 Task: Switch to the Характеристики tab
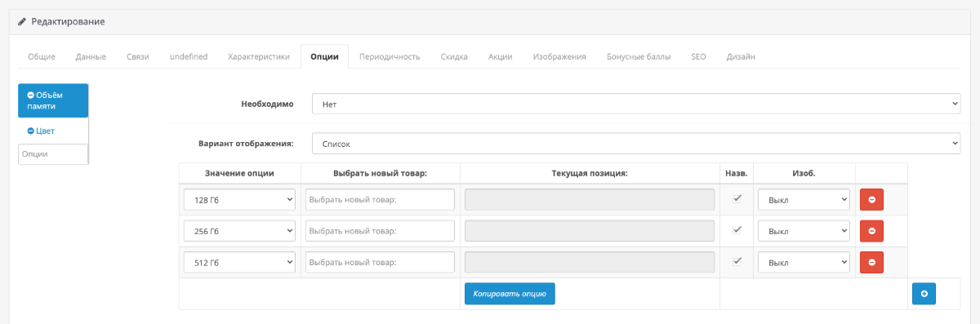(259, 56)
